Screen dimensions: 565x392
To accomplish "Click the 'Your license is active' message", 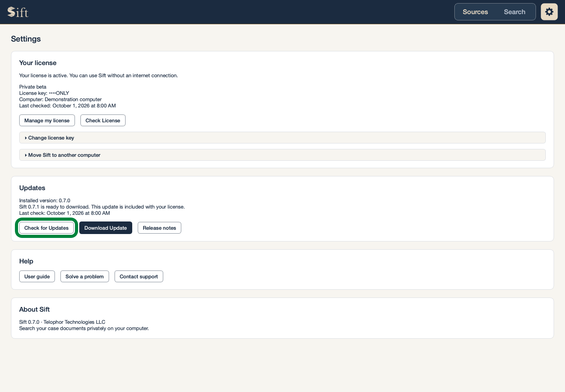I will click(98, 75).
